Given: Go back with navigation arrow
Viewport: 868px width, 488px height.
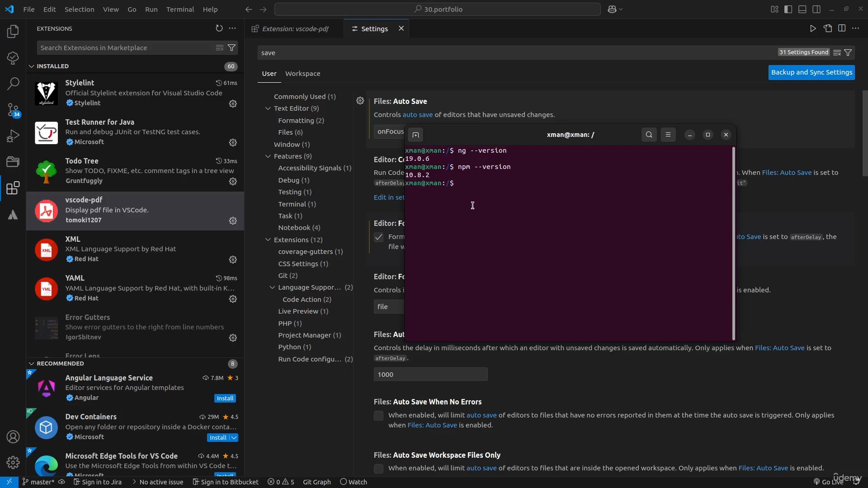Looking at the screenshot, I should pyautogui.click(x=249, y=9).
